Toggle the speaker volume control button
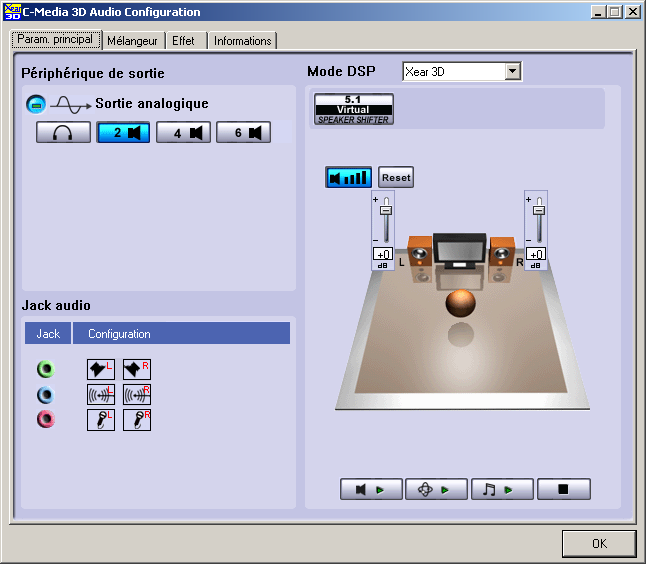This screenshot has height=564, width=646. tap(349, 177)
